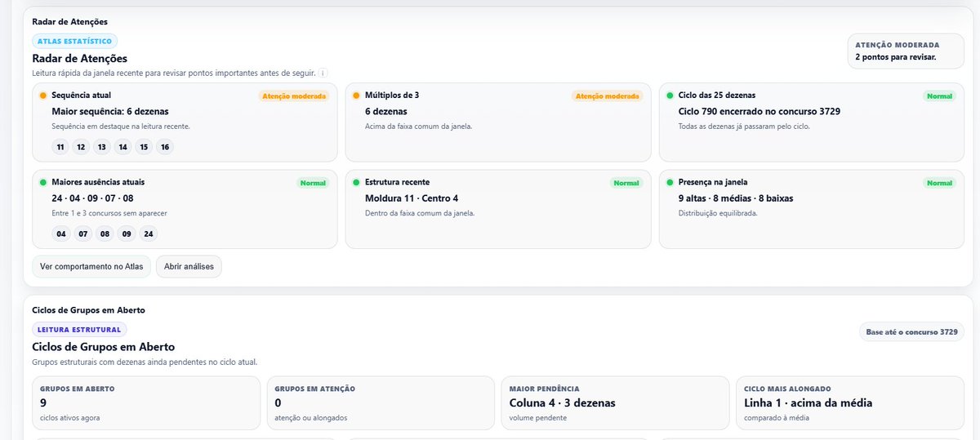980x440 pixels.
Task: Click the info icon after the Radar description
Action: 323,73
